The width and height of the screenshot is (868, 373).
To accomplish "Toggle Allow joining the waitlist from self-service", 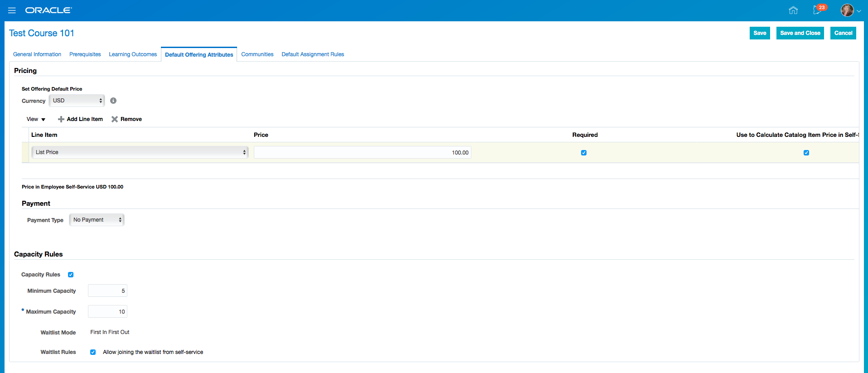I will pos(93,352).
